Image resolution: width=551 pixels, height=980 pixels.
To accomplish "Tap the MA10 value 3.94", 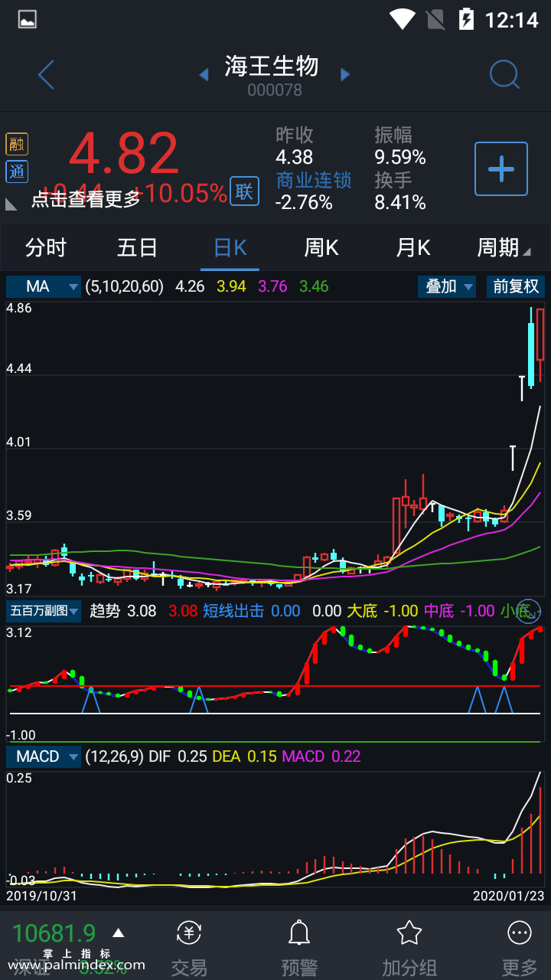I will 231,286.
